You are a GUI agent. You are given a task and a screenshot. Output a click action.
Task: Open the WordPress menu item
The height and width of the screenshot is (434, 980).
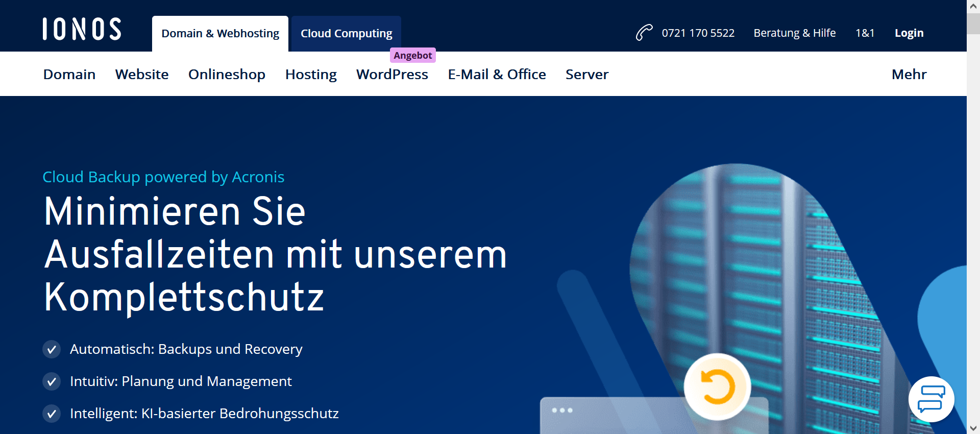click(392, 75)
